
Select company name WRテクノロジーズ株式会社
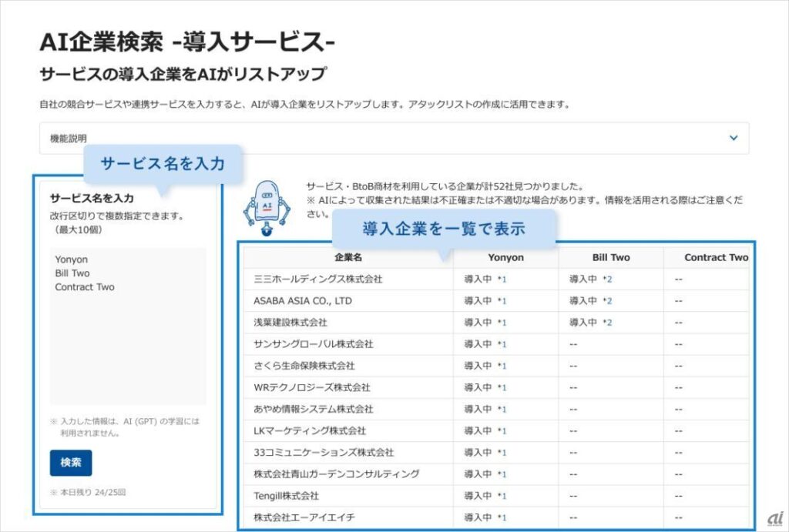pyautogui.click(x=312, y=387)
